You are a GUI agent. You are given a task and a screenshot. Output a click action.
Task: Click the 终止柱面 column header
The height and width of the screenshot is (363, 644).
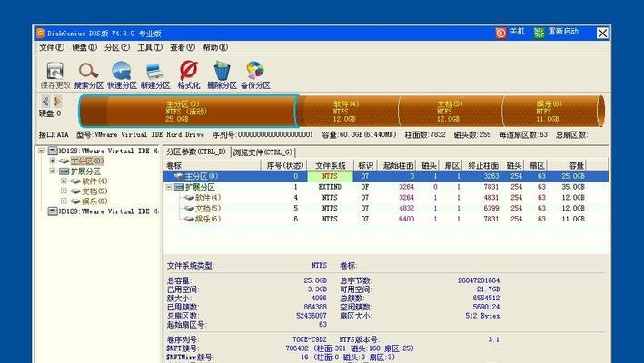(x=483, y=166)
